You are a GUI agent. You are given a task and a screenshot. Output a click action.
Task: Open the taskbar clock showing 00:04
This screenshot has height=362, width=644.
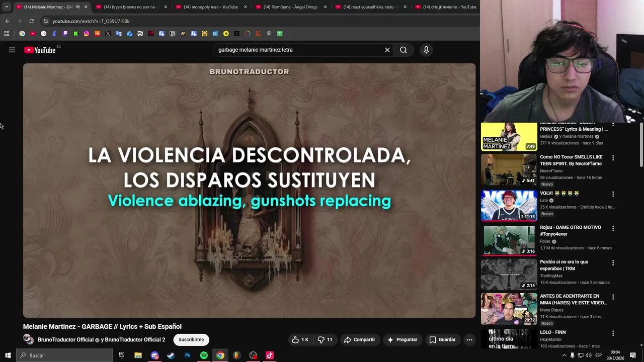click(615, 355)
